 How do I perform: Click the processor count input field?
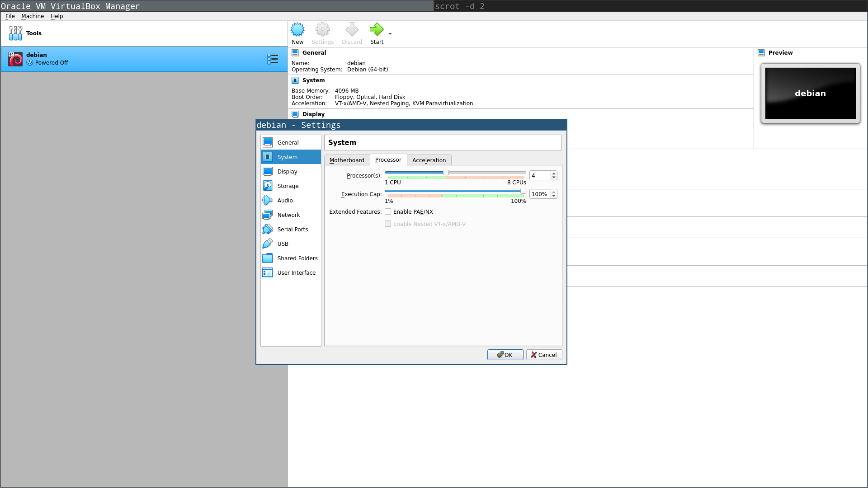[540, 175]
